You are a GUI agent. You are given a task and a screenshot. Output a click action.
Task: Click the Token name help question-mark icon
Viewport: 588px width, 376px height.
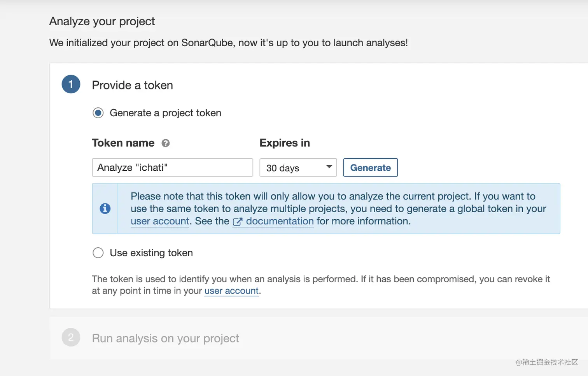[x=166, y=143]
